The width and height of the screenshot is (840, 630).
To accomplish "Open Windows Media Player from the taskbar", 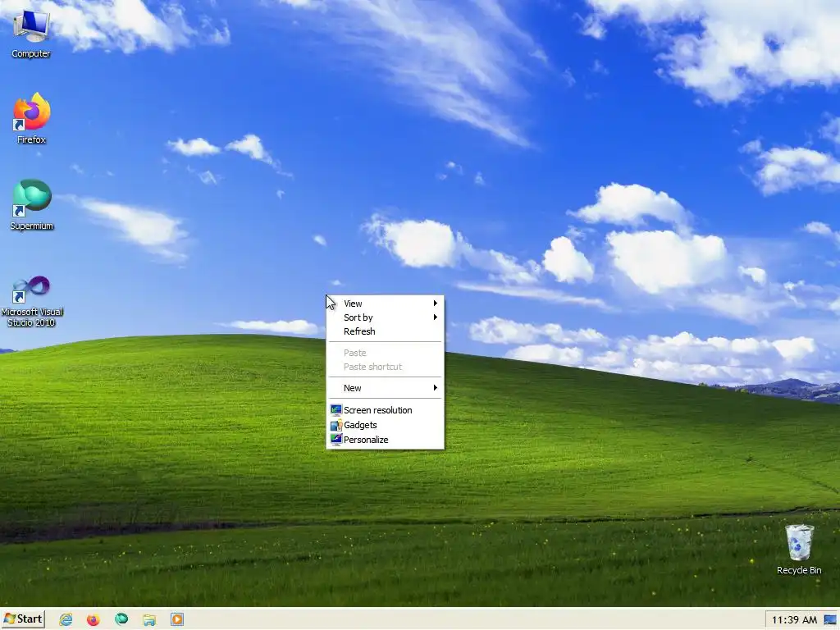I will (177, 619).
